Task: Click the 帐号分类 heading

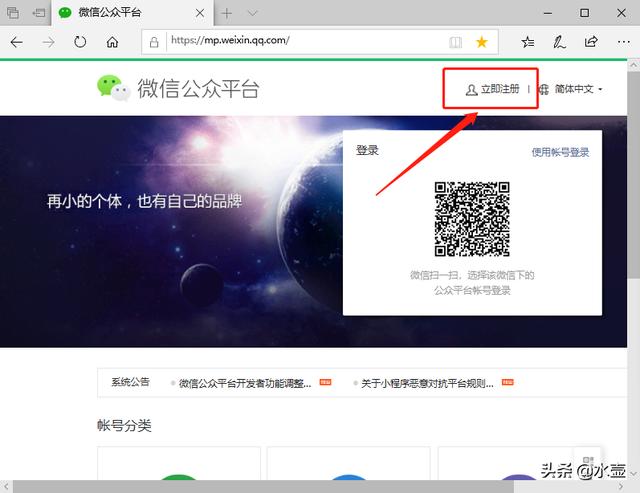Action: (124, 425)
